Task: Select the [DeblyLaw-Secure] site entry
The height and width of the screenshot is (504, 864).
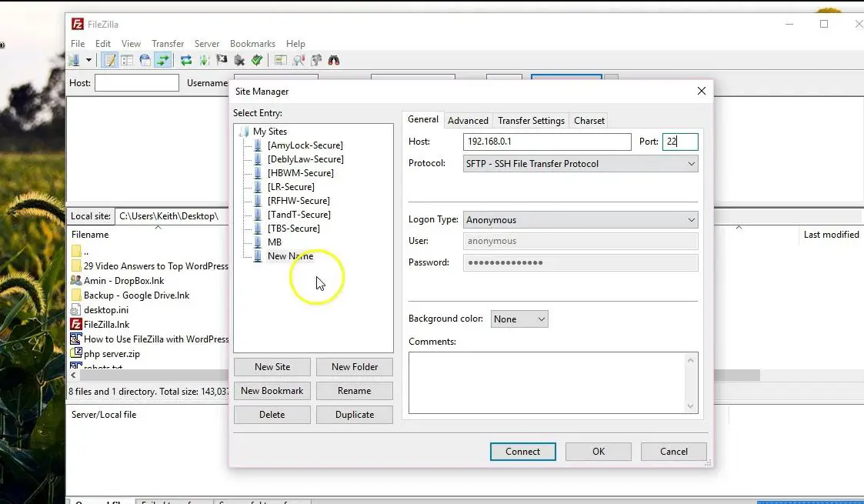Action: tap(305, 159)
